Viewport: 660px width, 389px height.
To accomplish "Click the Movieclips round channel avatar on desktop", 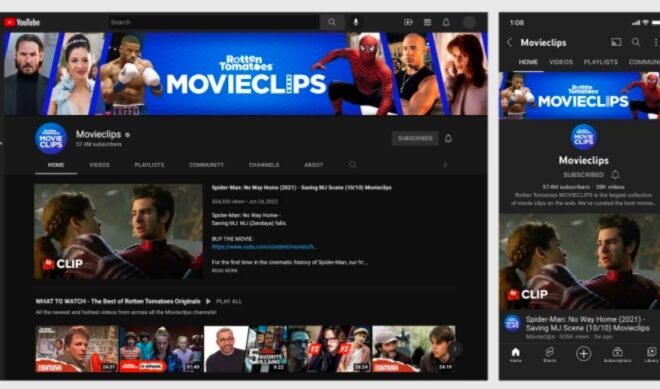I will pos(51,139).
